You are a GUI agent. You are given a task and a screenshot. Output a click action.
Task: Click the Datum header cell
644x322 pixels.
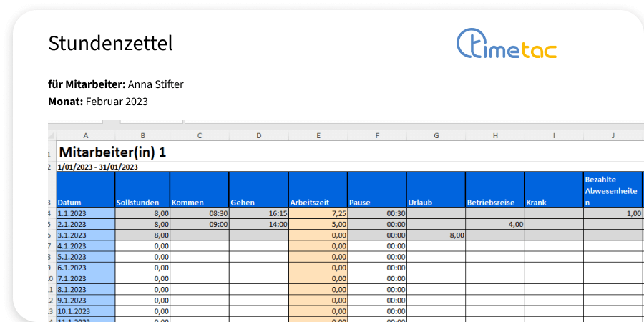click(85, 190)
